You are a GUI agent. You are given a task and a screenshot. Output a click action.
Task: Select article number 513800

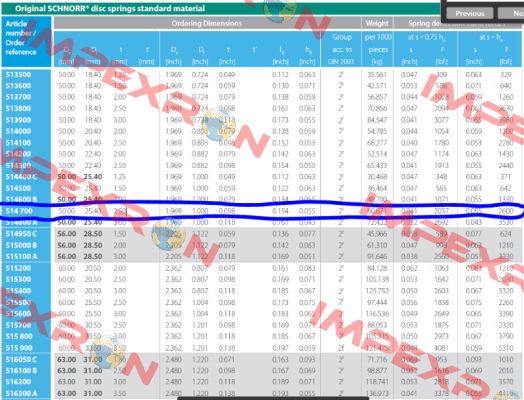[18, 108]
